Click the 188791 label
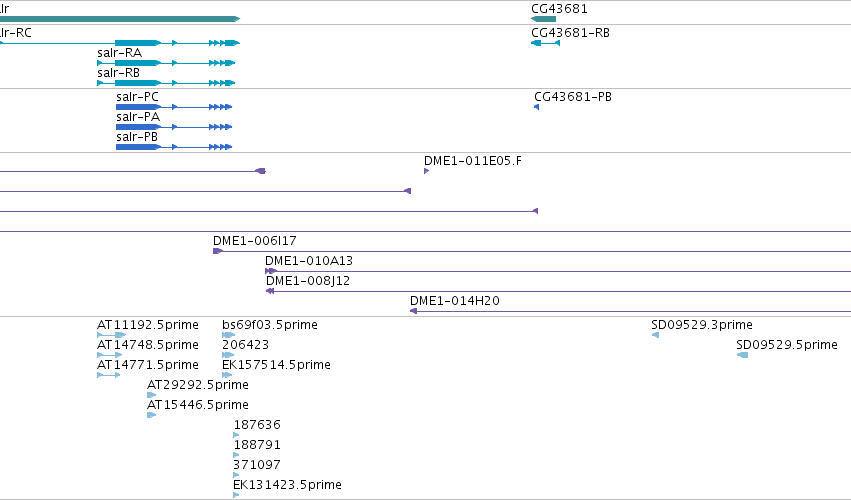851x500 pixels. (257, 445)
